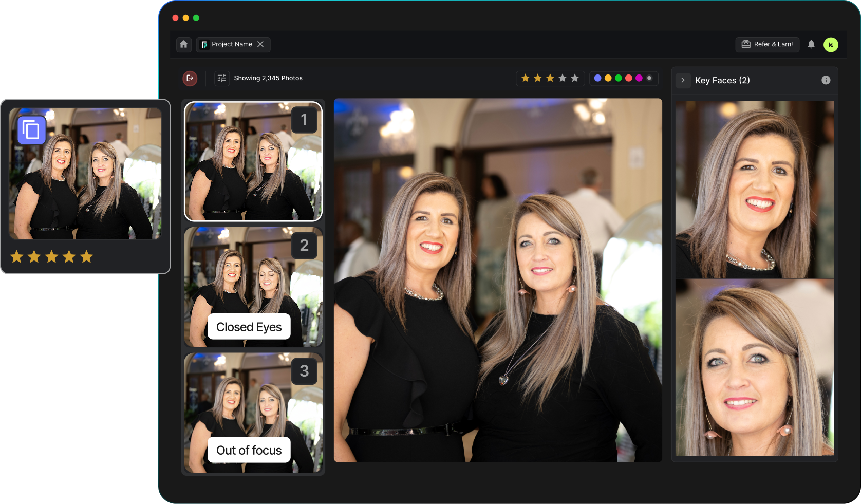Click the green user avatar icon

(831, 45)
